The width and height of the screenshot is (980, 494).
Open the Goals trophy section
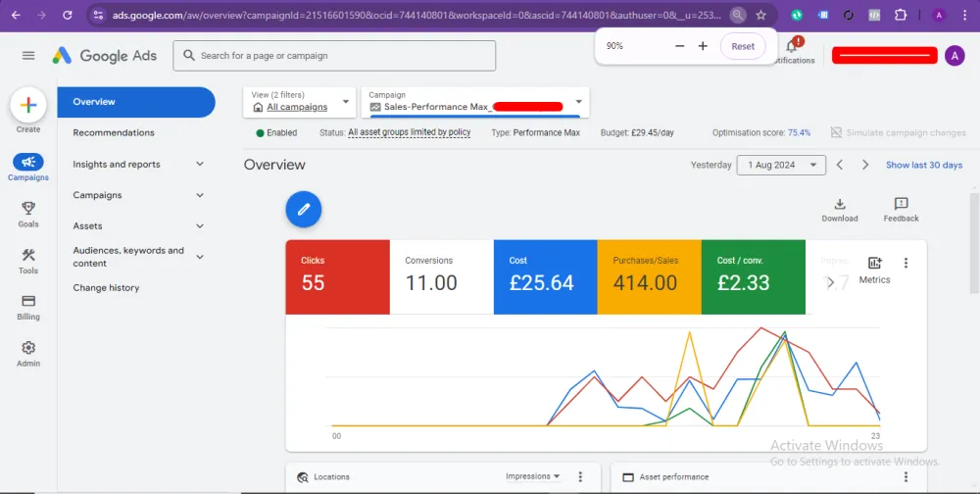[x=28, y=214]
